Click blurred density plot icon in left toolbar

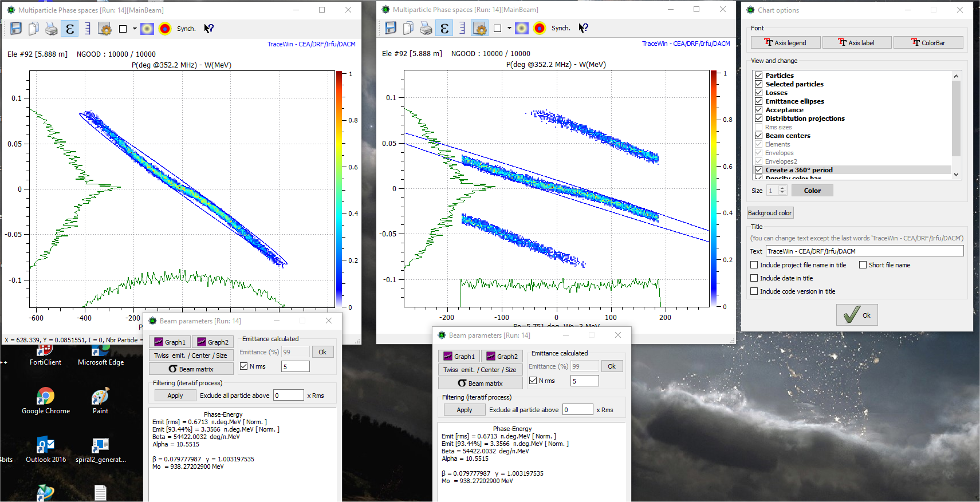point(147,29)
